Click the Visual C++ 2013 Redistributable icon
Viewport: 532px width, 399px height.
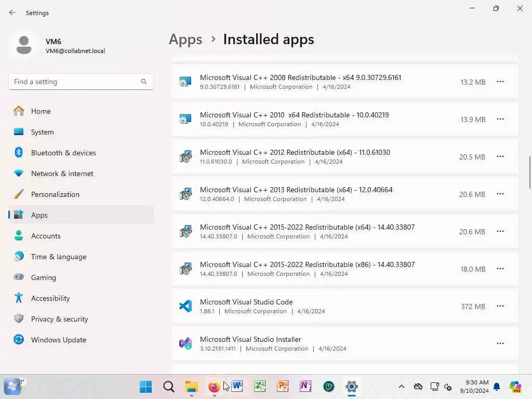click(185, 194)
